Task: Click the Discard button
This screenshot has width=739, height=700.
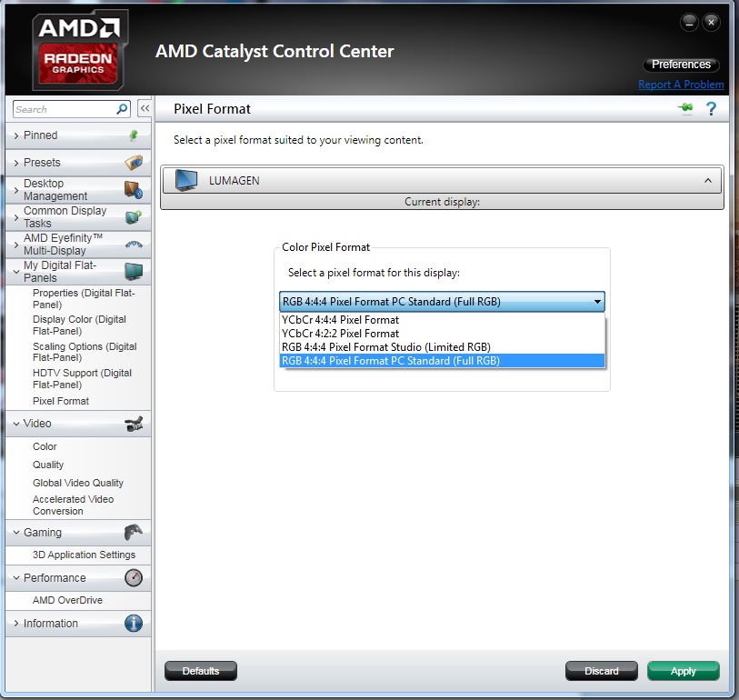Action: [x=602, y=671]
